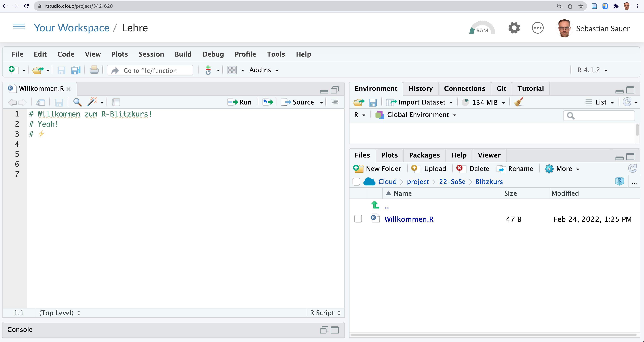Click the Find and Replace icon
This screenshot has width=644, height=342.
point(77,102)
